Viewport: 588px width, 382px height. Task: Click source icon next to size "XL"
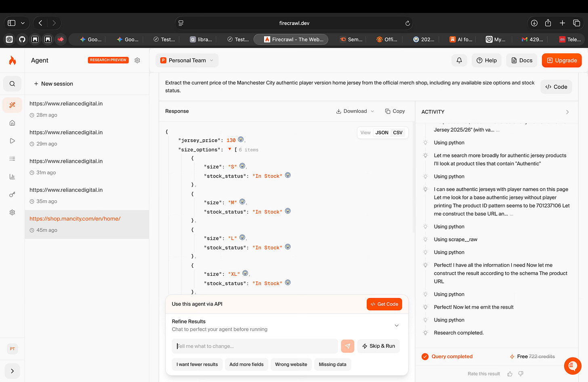coord(245,273)
